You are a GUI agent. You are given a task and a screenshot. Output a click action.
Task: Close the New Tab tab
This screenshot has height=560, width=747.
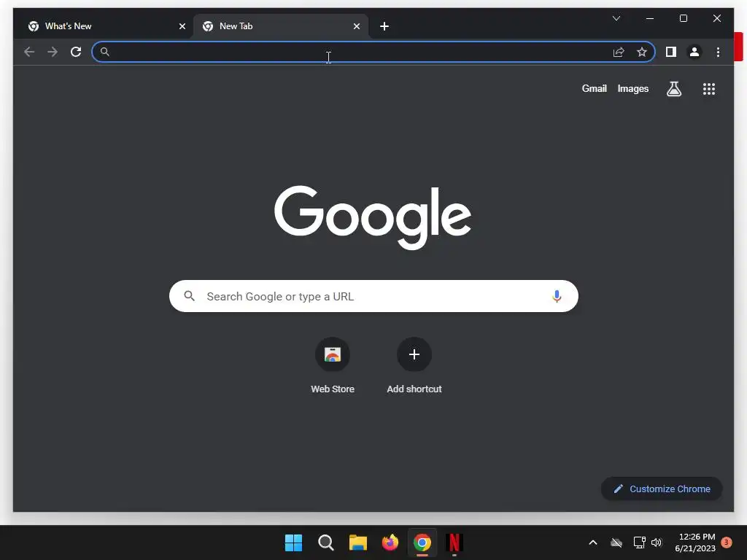click(356, 26)
